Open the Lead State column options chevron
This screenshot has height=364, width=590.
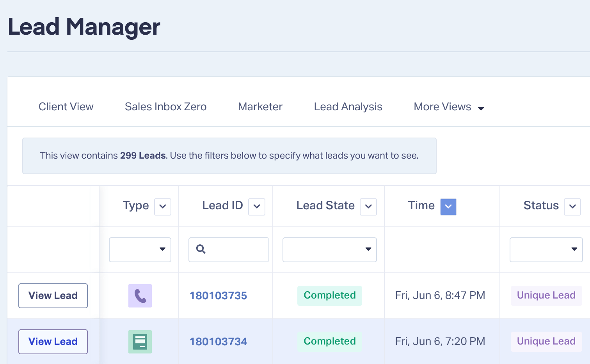[x=368, y=207]
